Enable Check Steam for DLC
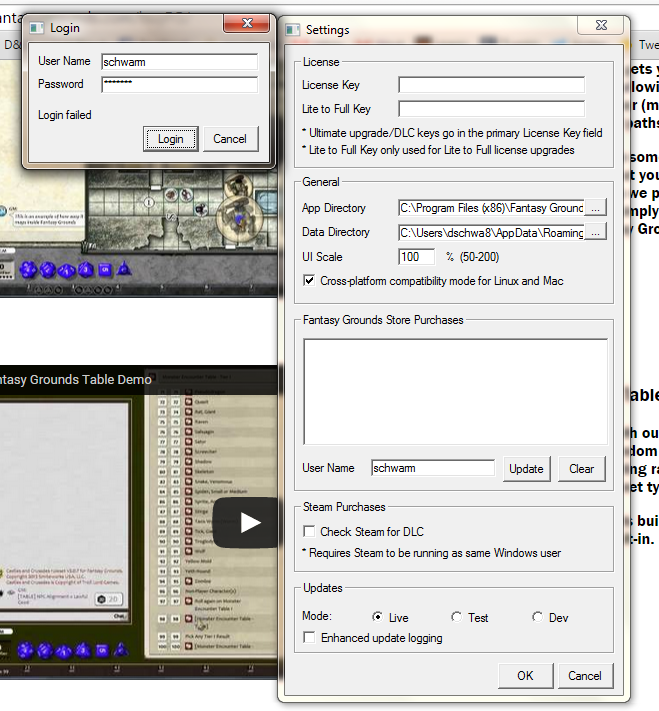659x711 pixels. click(x=309, y=531)
